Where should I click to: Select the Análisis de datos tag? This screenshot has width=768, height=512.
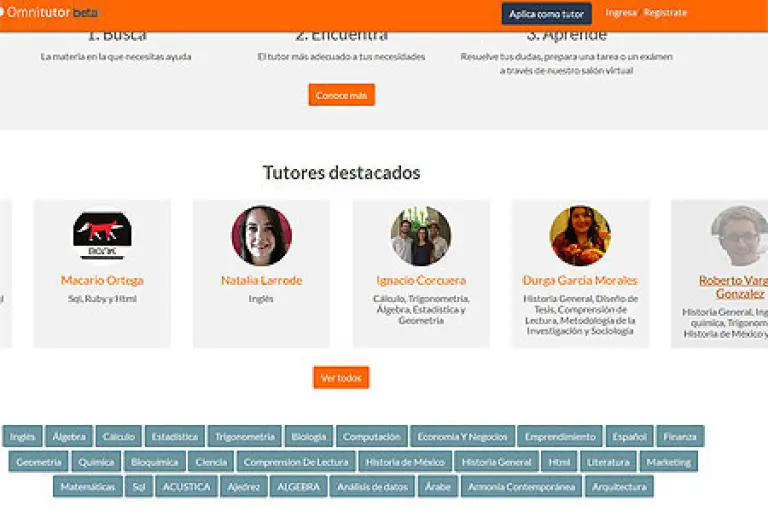click(x=373, y=487)
